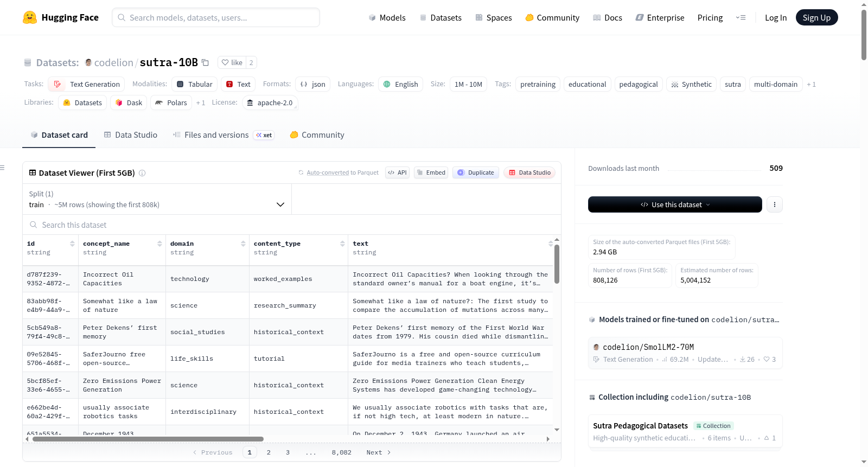
Task: Select the Text modality tag
Action: 238,84
